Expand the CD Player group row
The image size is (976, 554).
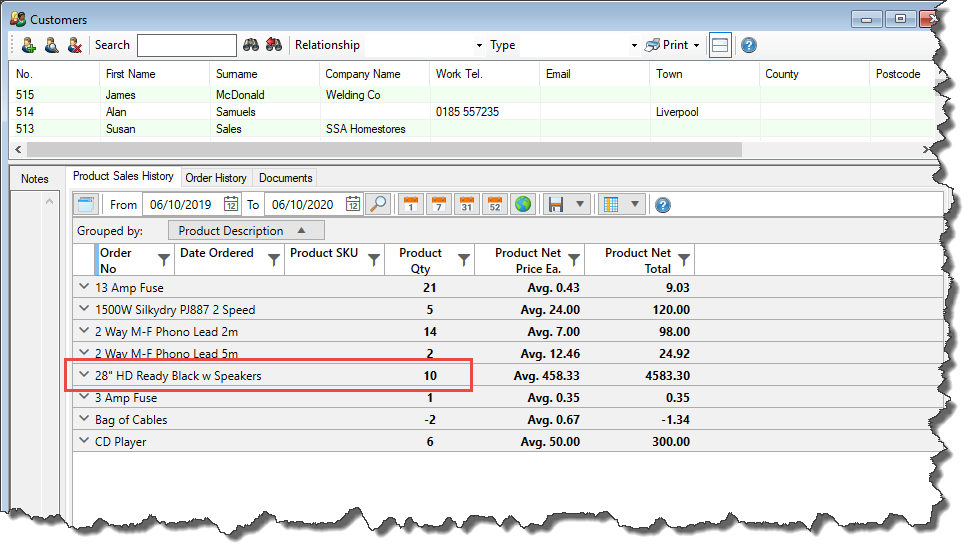[x=84, y=442]
